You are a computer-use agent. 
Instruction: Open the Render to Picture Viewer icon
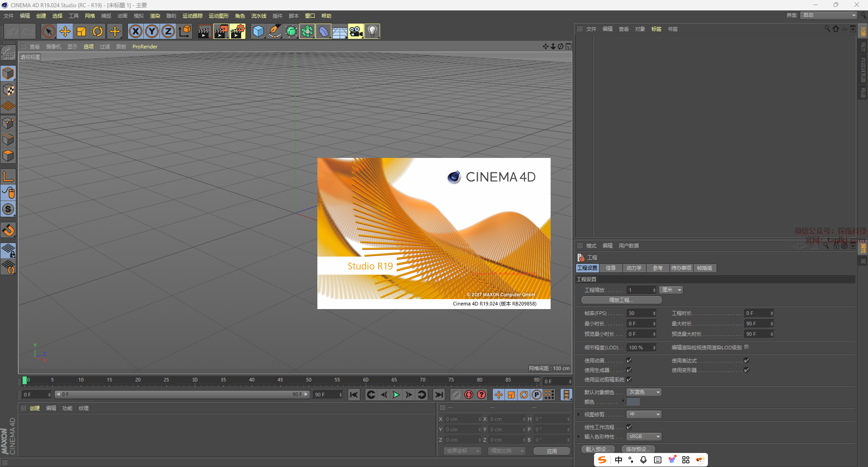[221, 31]
